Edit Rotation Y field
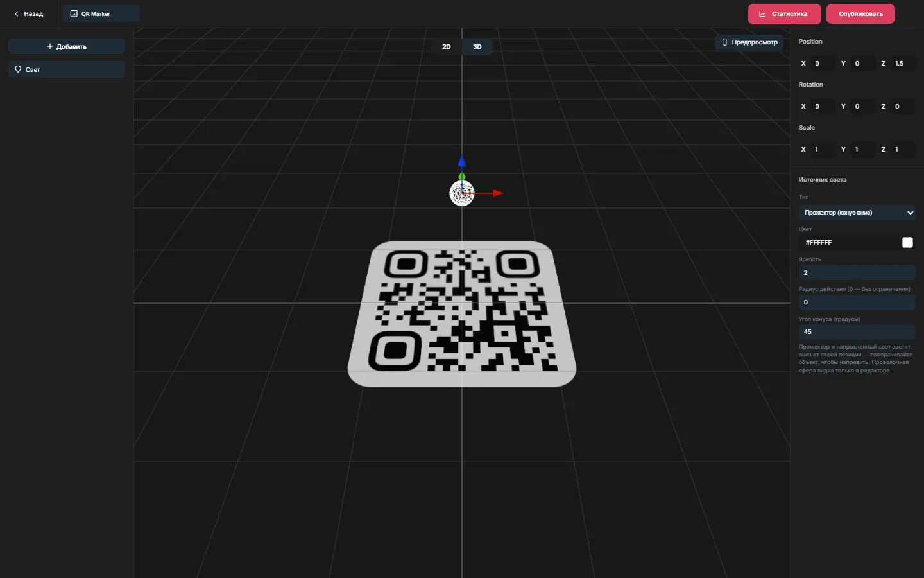The width and height of the screenshot is (924, 578). [862, 106]
